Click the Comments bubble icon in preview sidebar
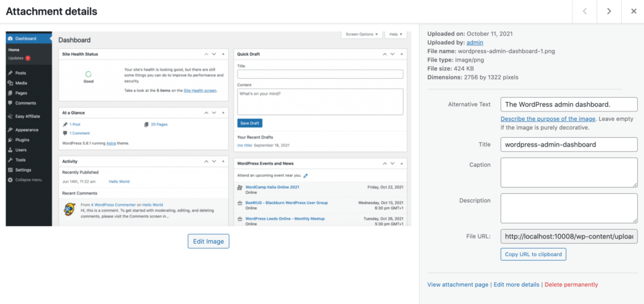This screenshot has width=644, height=304. (x=10, y=103)
